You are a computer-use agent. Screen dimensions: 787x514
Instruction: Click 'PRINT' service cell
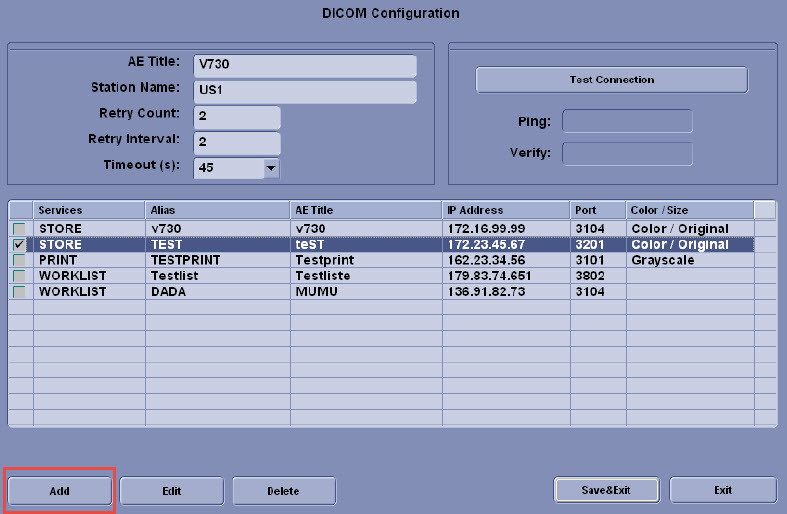89,260
